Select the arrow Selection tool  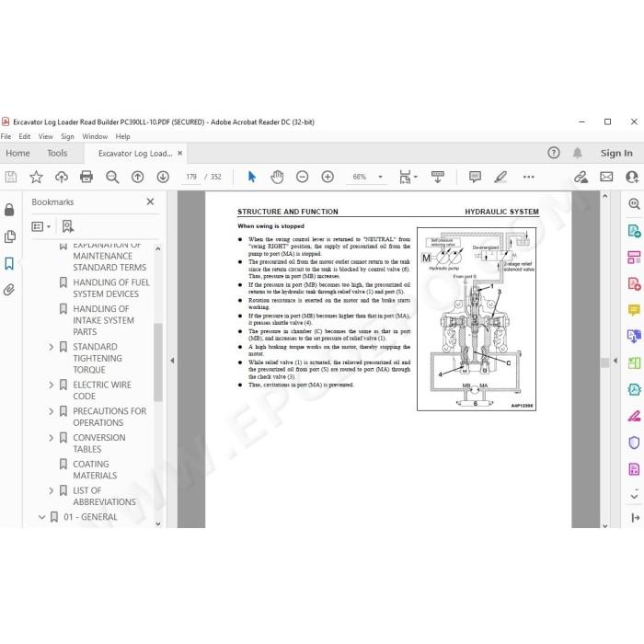pyautogui.click(x=252, y=177)
